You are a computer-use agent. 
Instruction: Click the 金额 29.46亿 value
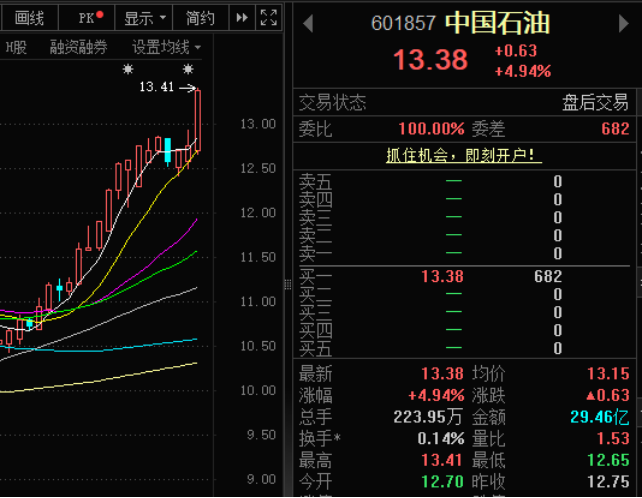pyautogui.click(x=599, y=417)
